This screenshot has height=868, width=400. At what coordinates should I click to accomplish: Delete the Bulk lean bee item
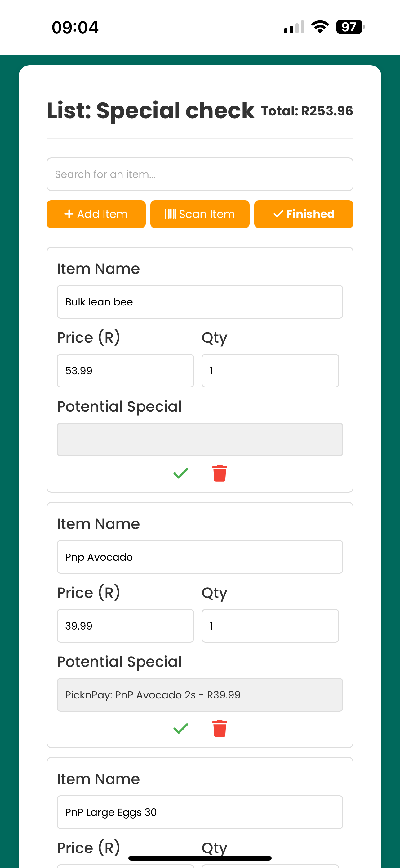[x=220, y=473]
